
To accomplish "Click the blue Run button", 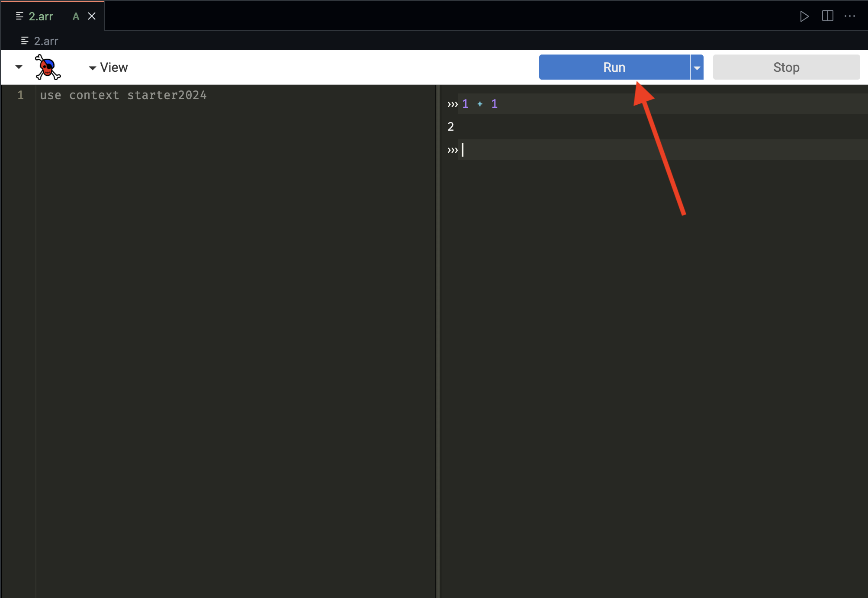I will tap(614, 67).
